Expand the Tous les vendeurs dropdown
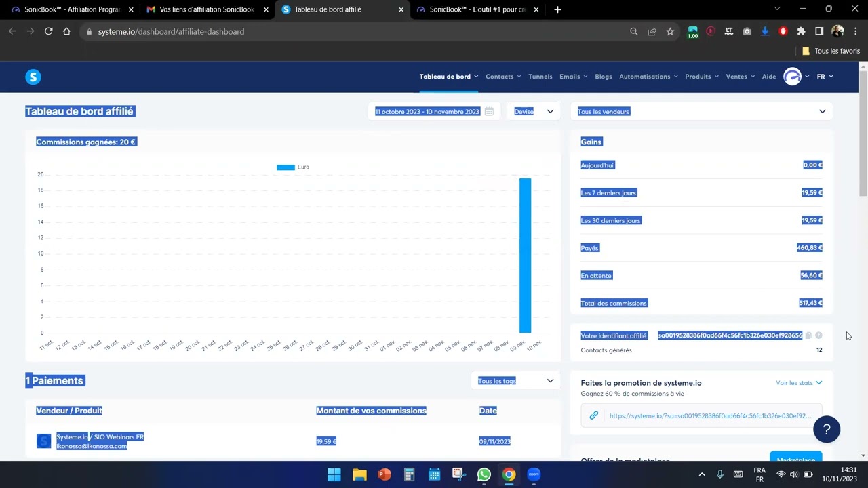Viewport: 868px width, 488px height. click(x=702, y=111)
